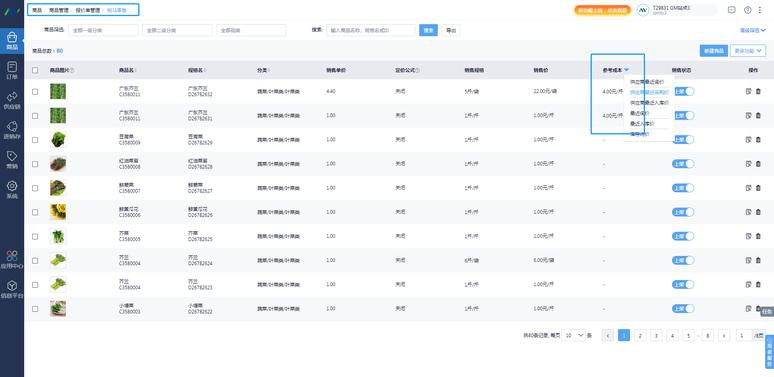Viewport: 774px width, 377px height.
Task: Open the 营销 marketing tag icon in sidebar
Action: (12, 159)
